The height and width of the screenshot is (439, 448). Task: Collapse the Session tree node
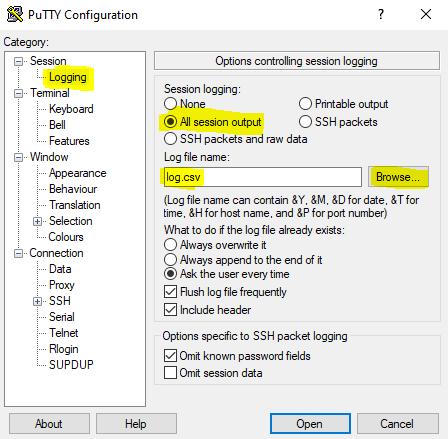[x=18, y=61]
